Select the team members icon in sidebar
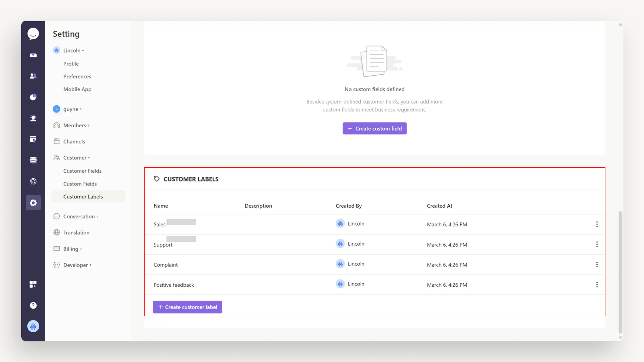 click(x=33, y=76)
